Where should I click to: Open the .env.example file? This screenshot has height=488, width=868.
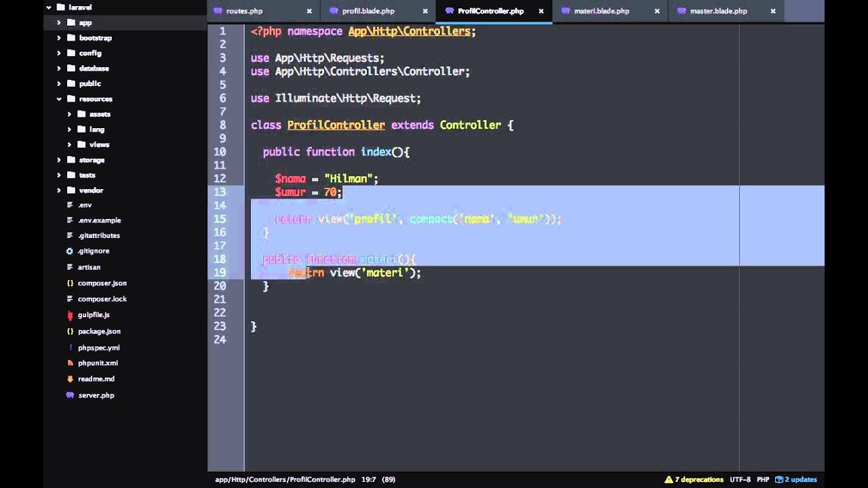pyautogui.click(x=99, y=220)
